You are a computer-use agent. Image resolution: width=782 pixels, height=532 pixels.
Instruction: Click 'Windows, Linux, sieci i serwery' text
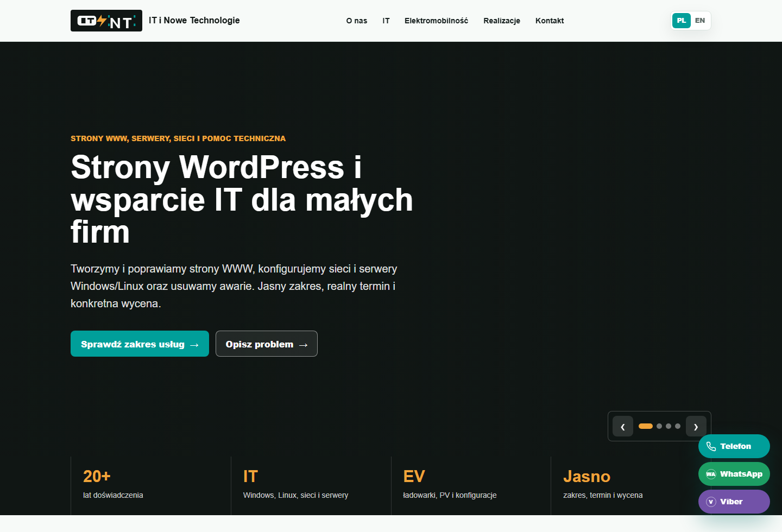[296, 495]
